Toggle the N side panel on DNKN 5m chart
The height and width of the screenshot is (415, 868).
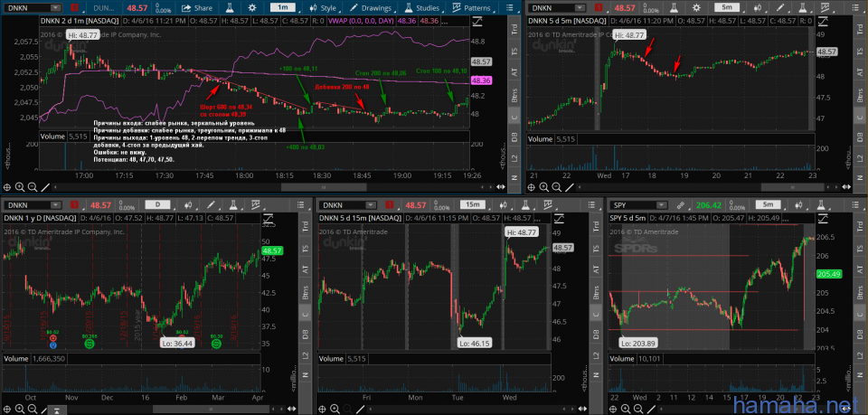tap(861, 177)
